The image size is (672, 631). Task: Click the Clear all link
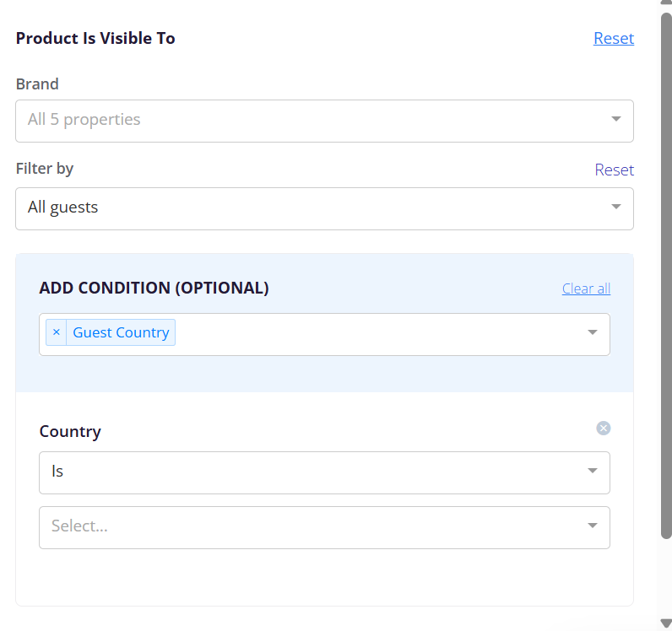tap(586, 289)
